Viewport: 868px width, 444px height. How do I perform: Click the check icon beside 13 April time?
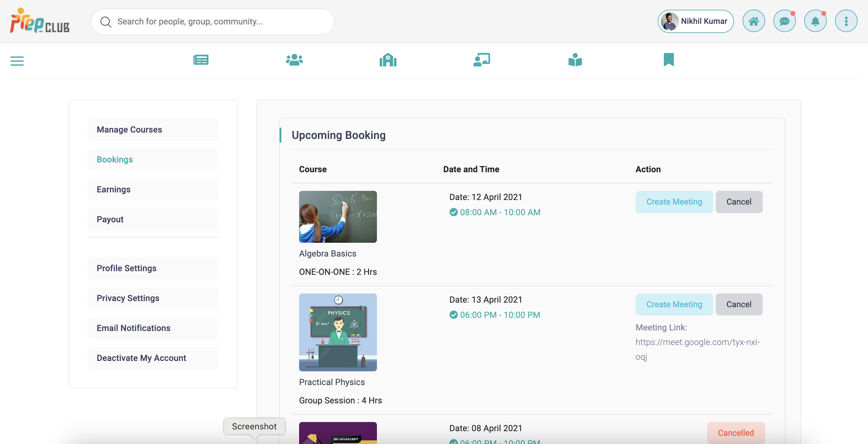pos(454,315)
